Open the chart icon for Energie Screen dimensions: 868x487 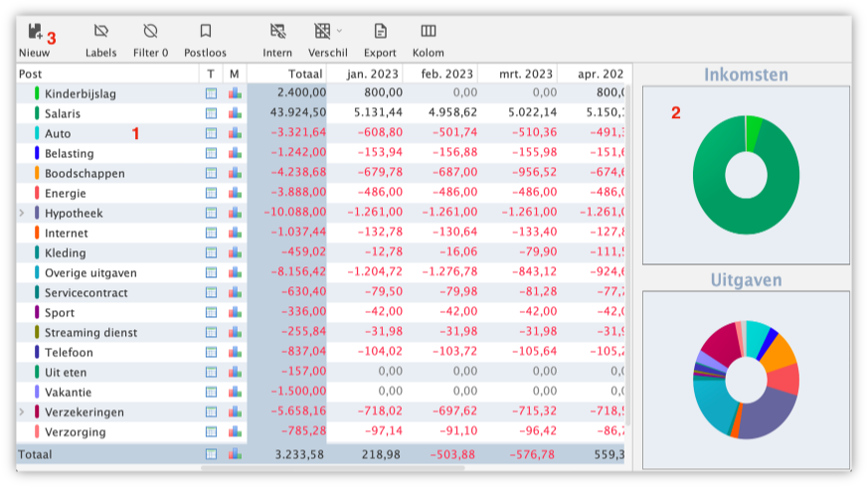pyautogui.click(x=235, y=193)
